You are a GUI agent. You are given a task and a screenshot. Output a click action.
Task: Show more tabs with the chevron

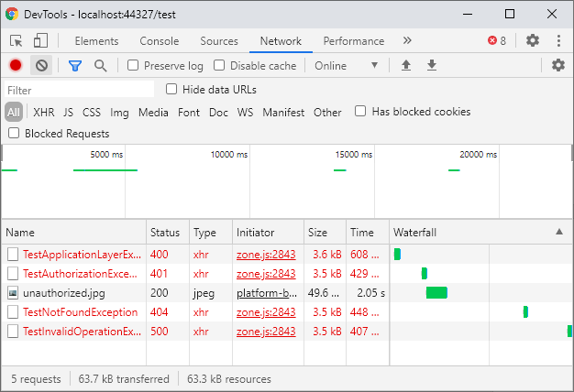pyautogui.click(x=407, y=40)
